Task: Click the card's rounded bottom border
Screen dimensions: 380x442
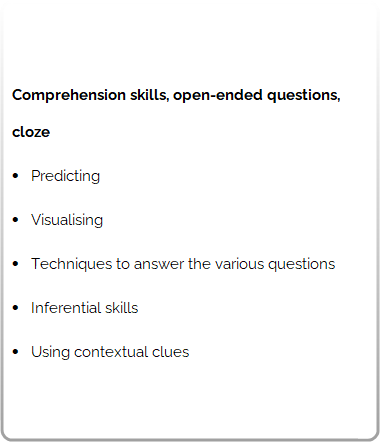Action: (190, 439)
